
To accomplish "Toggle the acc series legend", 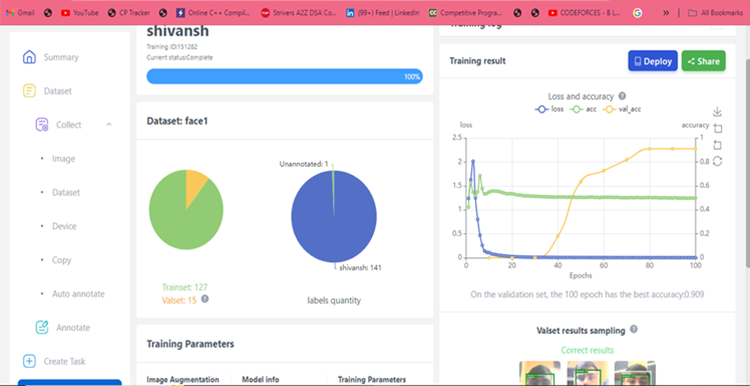I will pos(583,109).
